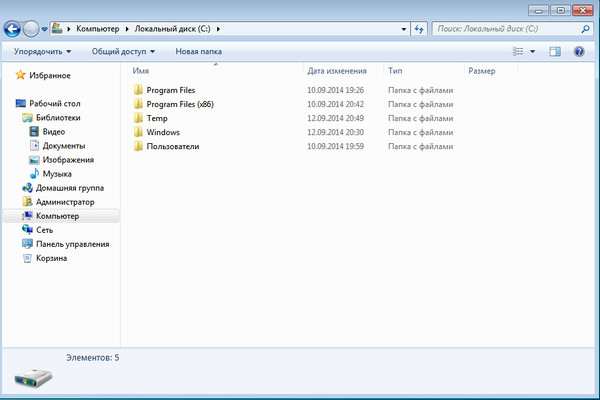Viewport: 600px width, 400px height.
Task: Click the Temp folder name
Action: point(157,118)
